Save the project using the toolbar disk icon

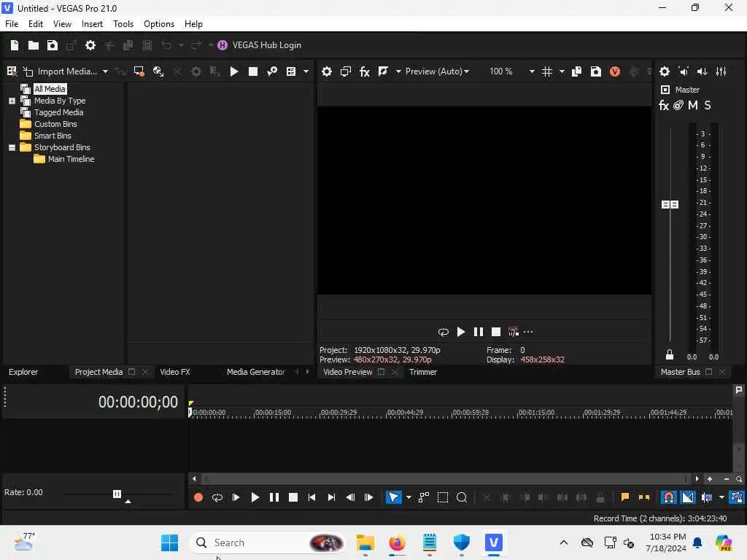click(53, 45)
